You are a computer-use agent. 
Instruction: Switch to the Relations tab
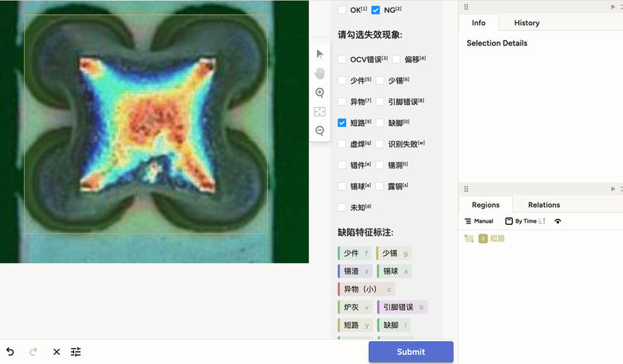pyautogui.click(x=544, y=205)
